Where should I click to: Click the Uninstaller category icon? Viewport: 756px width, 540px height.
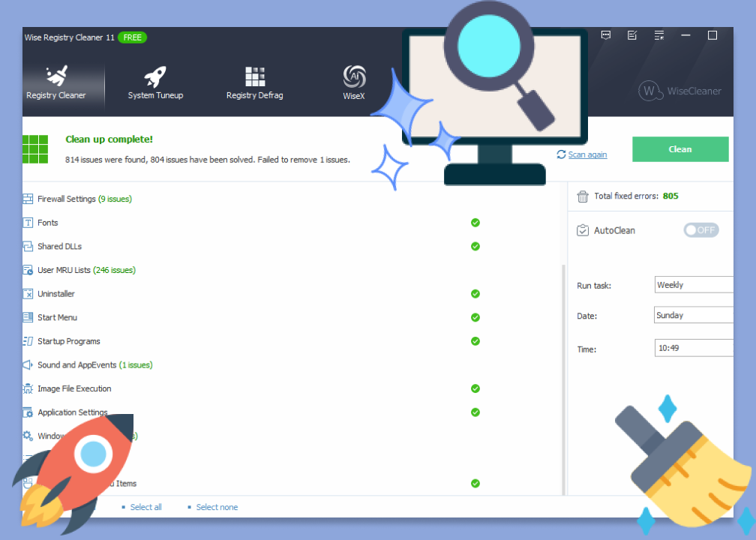[x=28, y=294]
